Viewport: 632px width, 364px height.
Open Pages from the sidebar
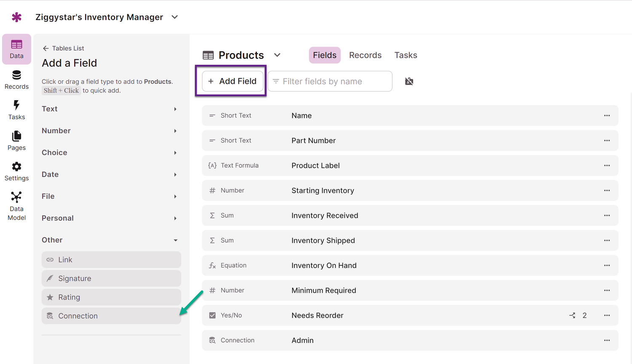(16, 141)
